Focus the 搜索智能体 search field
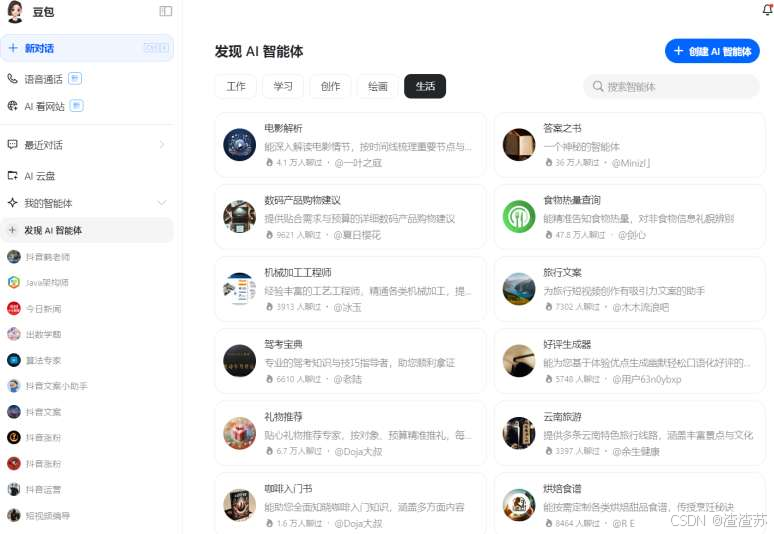The height and width of the screenshot is (534, 774). (x=671, y=86)
